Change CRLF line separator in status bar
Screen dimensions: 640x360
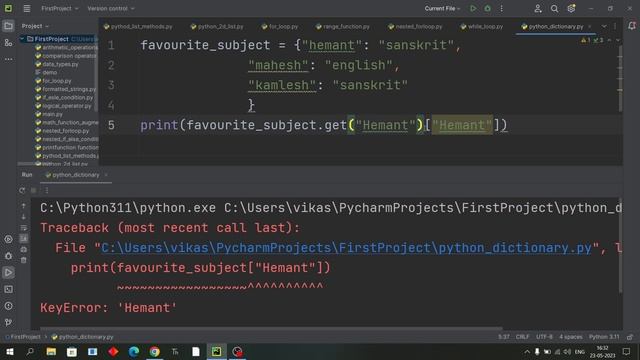[x=522, y=337]
